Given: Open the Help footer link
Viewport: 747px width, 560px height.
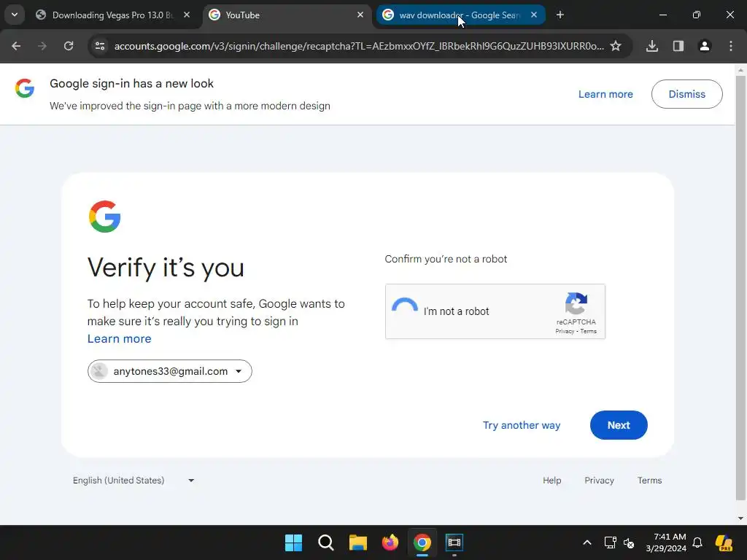Looking at the screenshot, I should pos(551,481).
